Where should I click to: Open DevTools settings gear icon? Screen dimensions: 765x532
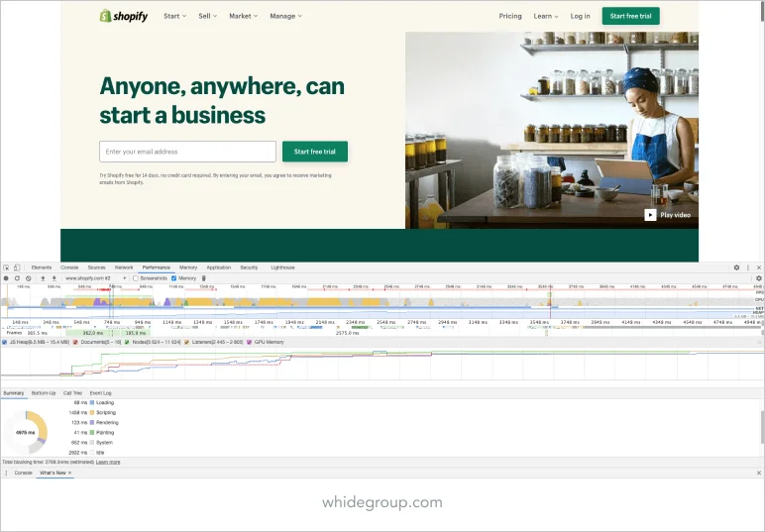pyautogui.click(x=736, y=267)
